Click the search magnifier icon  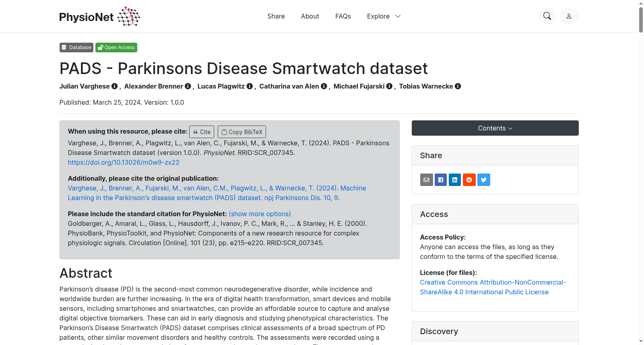pyautogui.click(x=547, y=16)
